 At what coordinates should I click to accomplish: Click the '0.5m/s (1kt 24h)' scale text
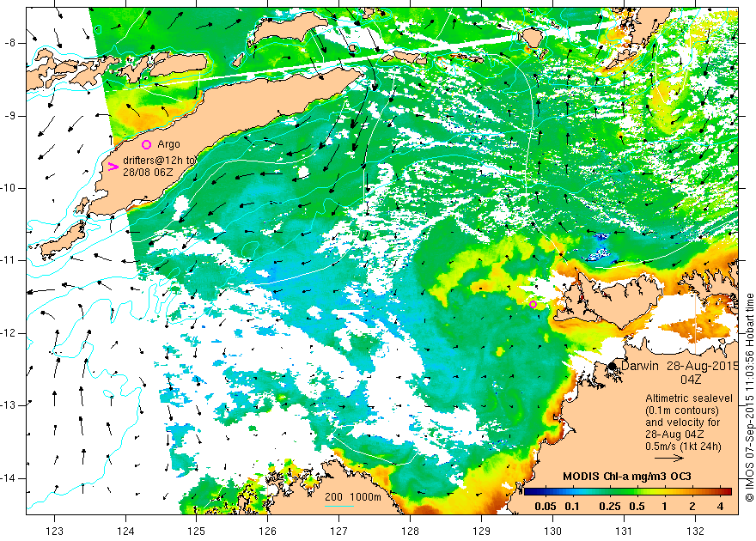683,447
